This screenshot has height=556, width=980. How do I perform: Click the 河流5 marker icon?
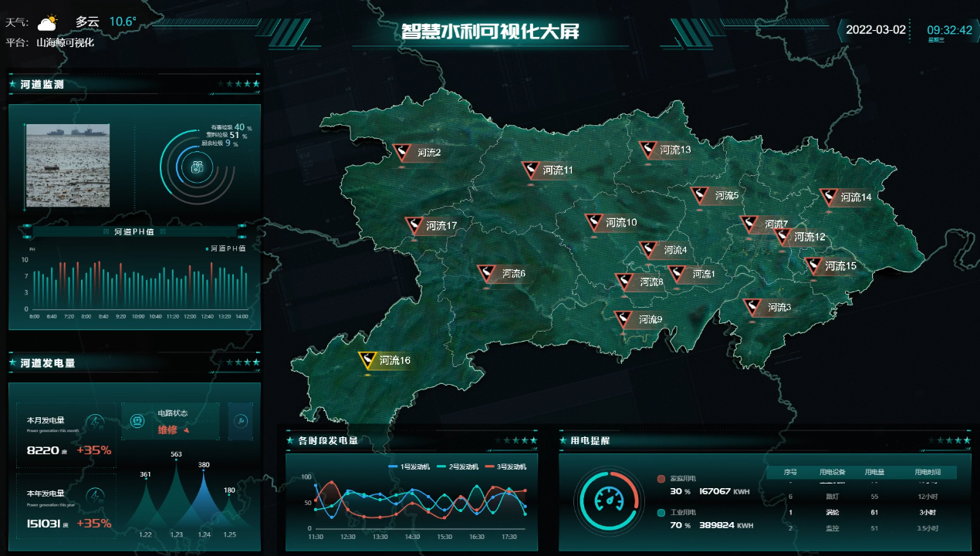pyautogui.click(x=699, y=194)
